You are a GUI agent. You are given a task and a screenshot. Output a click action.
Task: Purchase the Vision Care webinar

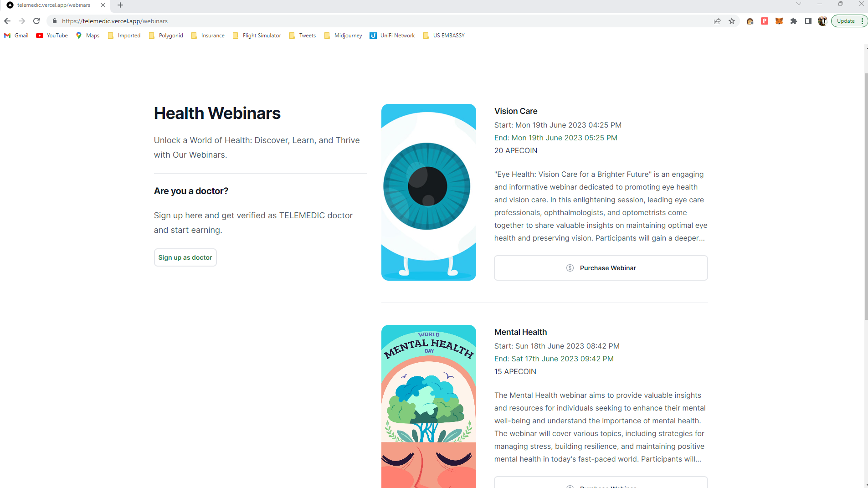(601, 268)
